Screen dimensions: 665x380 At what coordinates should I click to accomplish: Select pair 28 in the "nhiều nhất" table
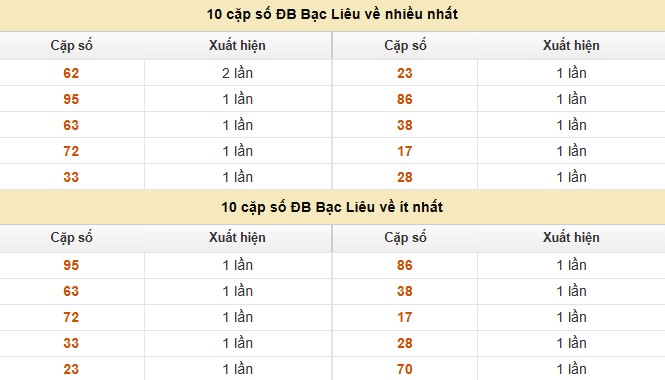[405, 177]
